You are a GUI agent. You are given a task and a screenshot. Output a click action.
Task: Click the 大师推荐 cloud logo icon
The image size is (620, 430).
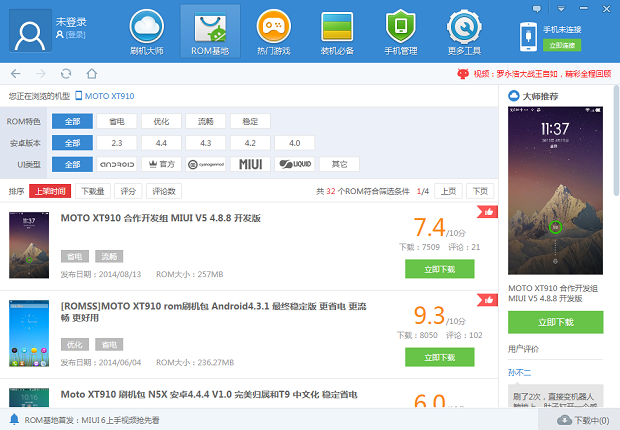coord(514,96)
